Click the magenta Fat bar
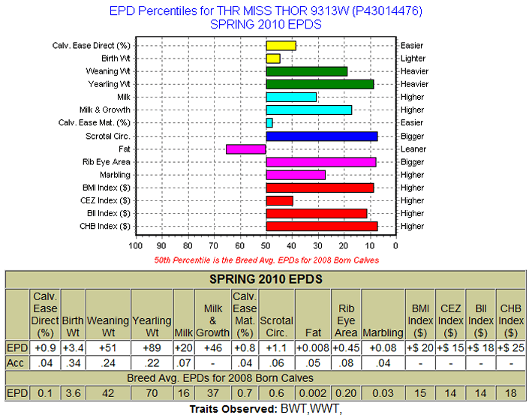Screen dimensions: 532x418 point(246,149)
